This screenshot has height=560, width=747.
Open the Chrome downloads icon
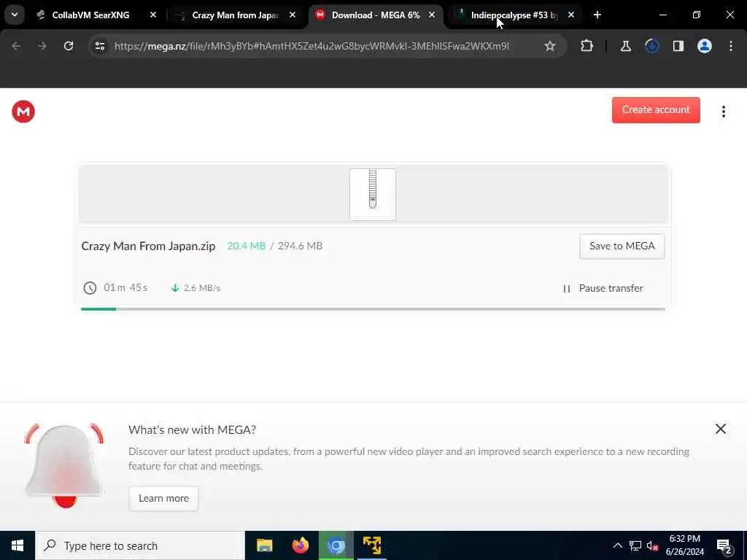pyautogui.click(x=651, y=46)
